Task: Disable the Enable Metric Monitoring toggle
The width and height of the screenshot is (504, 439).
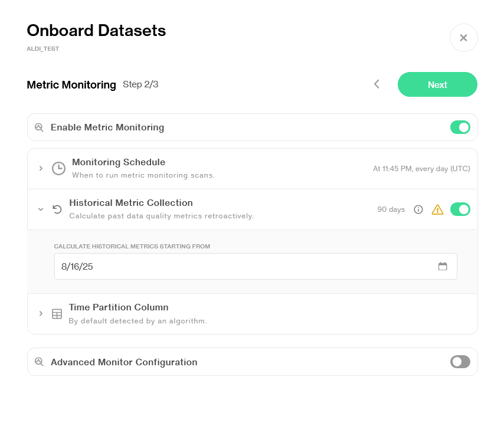Action: tap(460, 127)
